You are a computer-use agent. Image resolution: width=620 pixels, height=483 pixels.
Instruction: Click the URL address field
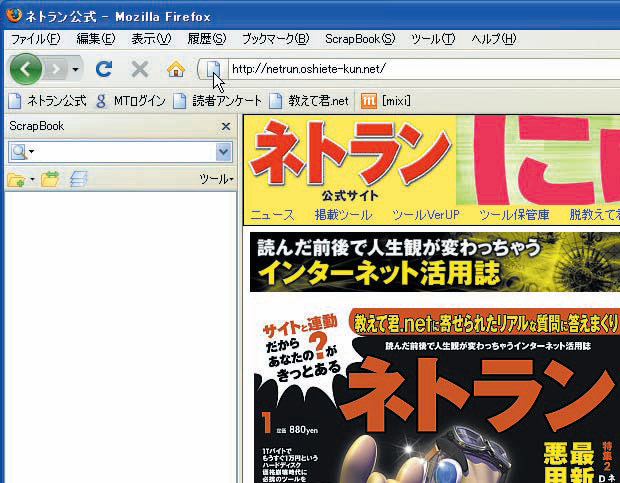point(424,69)
